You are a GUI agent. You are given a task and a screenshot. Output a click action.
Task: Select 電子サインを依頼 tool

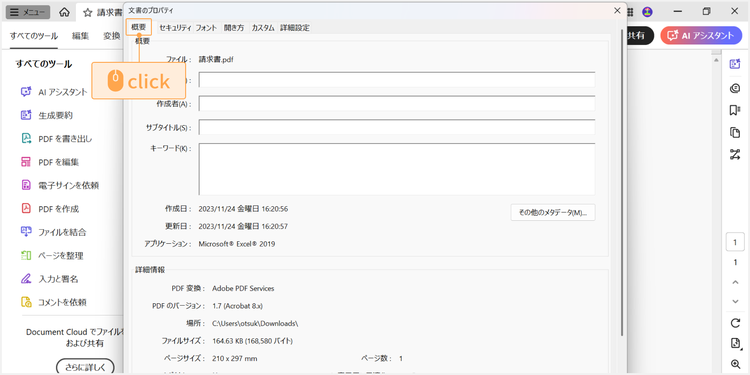59,185
